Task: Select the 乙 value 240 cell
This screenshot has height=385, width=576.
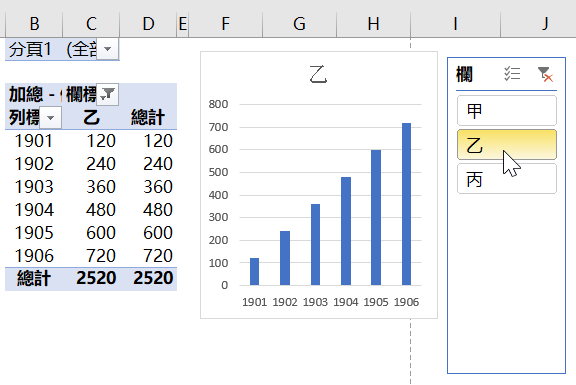Action: pyautogui.click(x=91, y=164)
